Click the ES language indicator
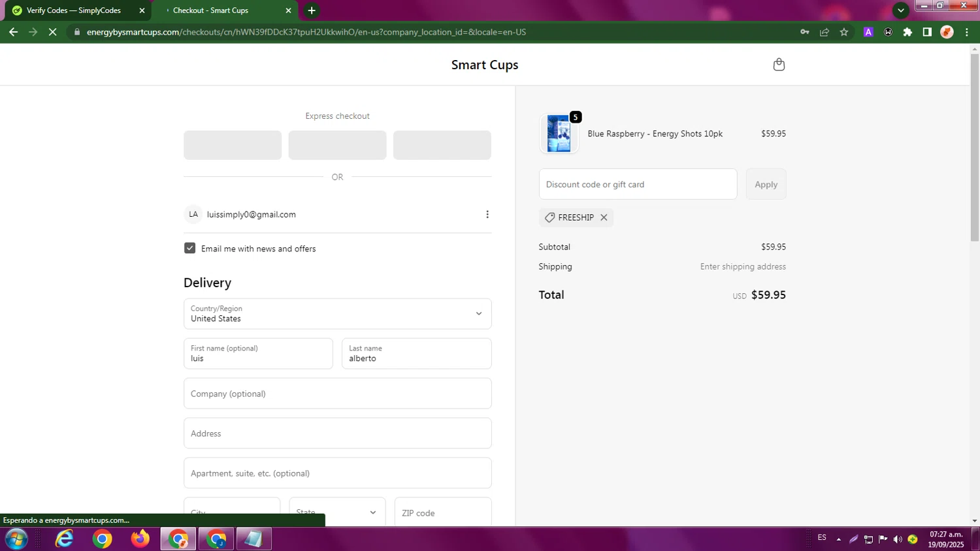 822,538
